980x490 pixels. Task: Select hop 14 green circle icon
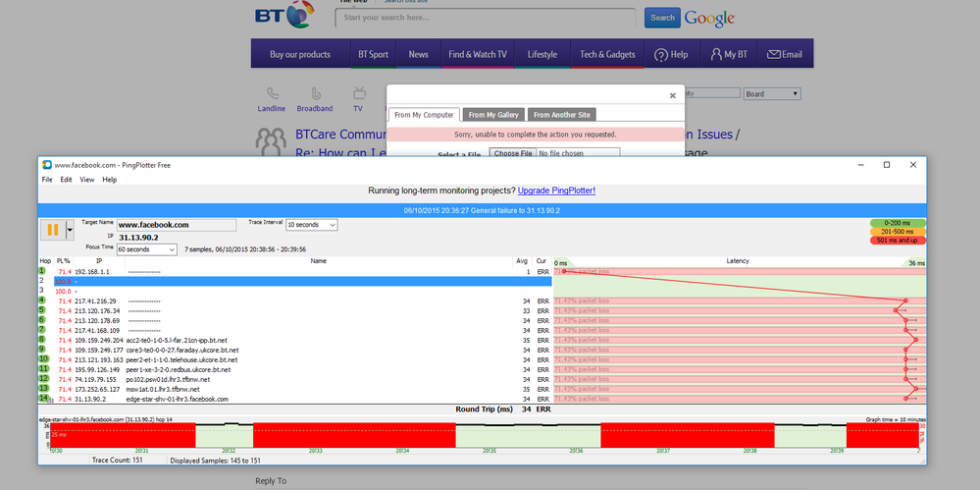(43, 398)
